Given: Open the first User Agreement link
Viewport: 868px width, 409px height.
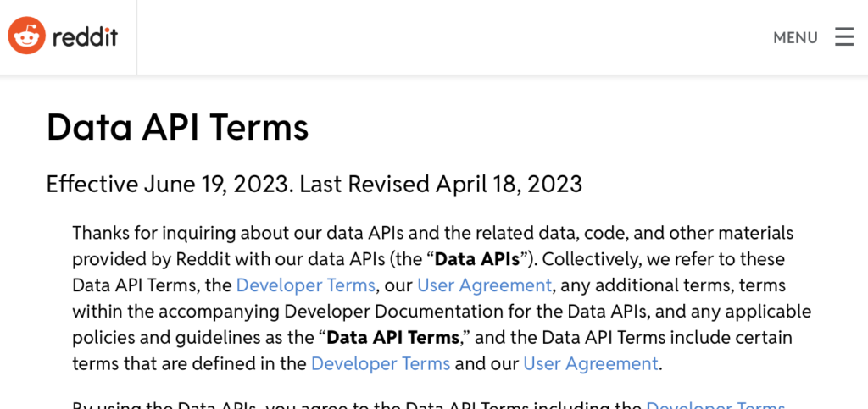Looking at the screenshot, I should (x=484, y=285).
